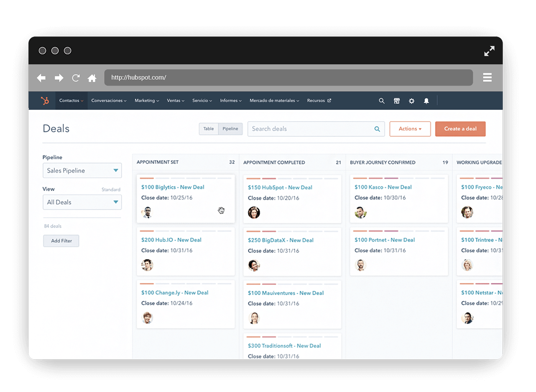Open the Actions dropdown
The height and width of the screenshot is (392, 536).
410,129
